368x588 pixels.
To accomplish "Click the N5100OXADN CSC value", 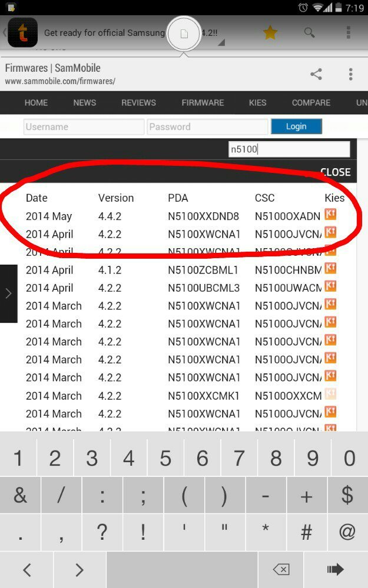I will [x=288, y=216].
